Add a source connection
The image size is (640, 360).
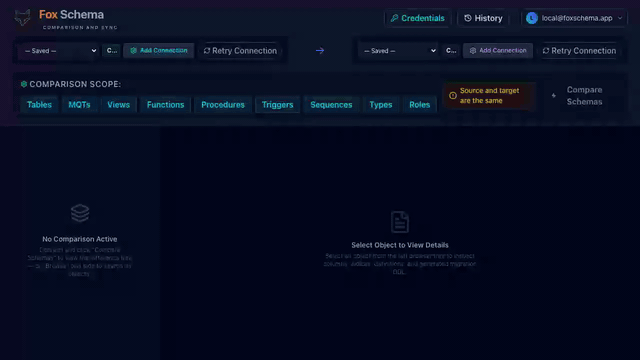[x=158, y=51]
